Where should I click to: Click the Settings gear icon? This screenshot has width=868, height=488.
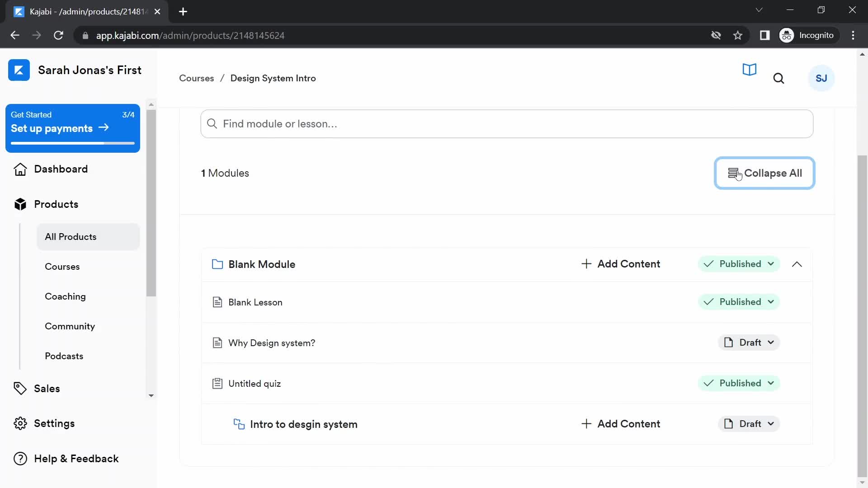point(20,423)
